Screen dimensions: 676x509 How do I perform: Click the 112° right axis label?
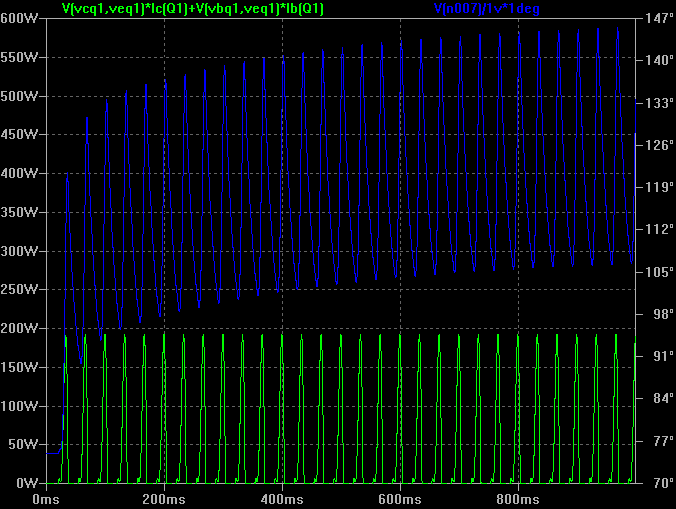(x=659, y=229)
